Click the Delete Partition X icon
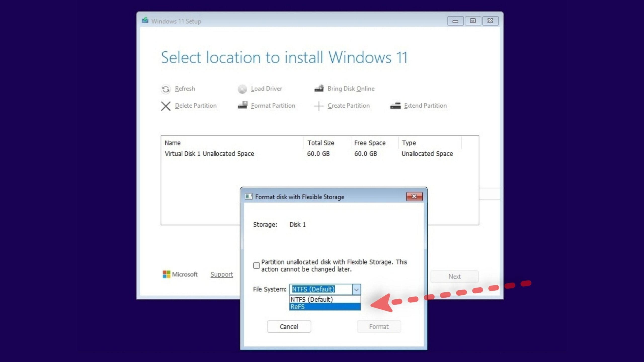Screen dimensions: 644x362 [x=166, y=106]
